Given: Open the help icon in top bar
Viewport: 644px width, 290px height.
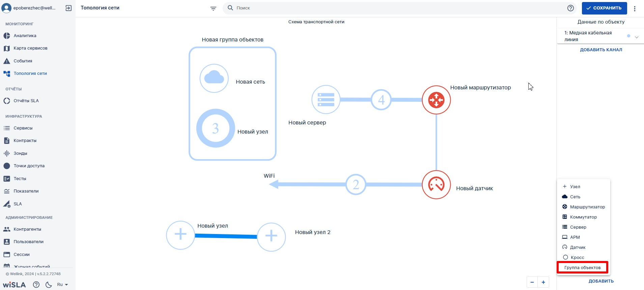Looking at the screenshot, I should coord(570,8).
